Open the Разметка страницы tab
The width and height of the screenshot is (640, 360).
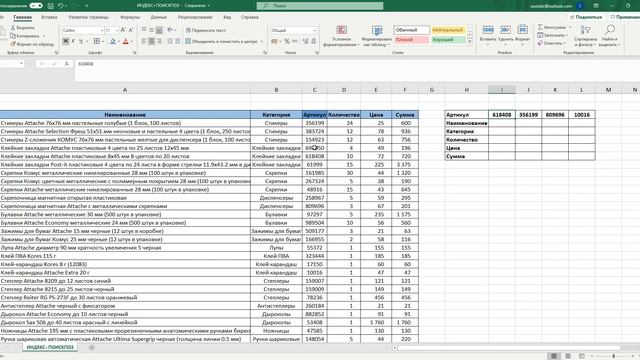[89, 17]
